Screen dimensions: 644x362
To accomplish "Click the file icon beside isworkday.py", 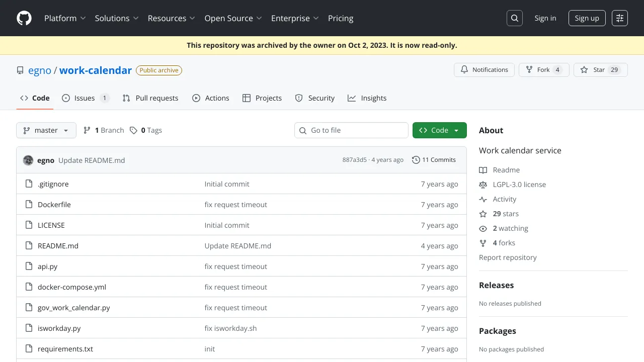I will (x=29, y=328).
